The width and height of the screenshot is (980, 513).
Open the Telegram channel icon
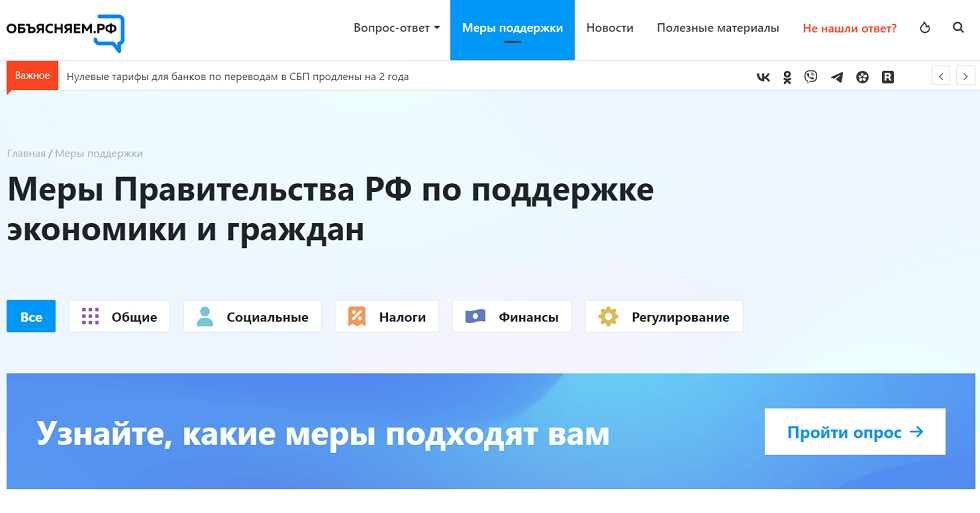tap(836, 77)
